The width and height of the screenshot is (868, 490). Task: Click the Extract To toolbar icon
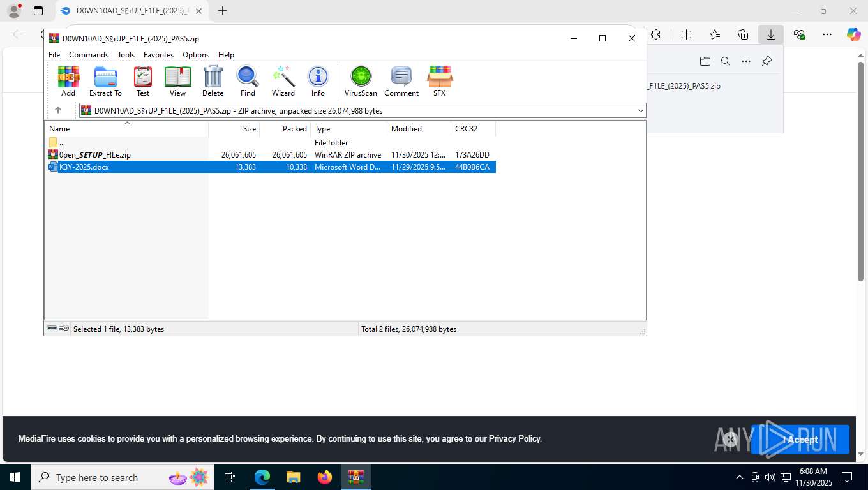click(105, 81)
